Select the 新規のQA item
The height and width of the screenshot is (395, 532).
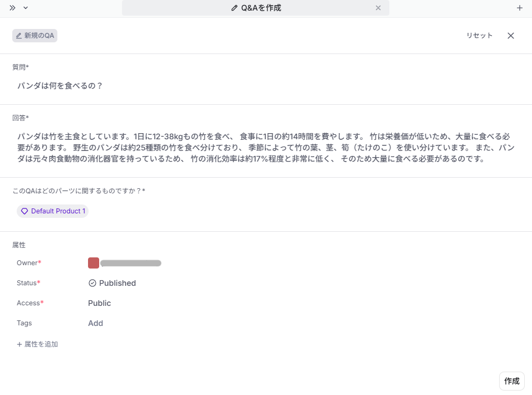click(x=35, y=35)
